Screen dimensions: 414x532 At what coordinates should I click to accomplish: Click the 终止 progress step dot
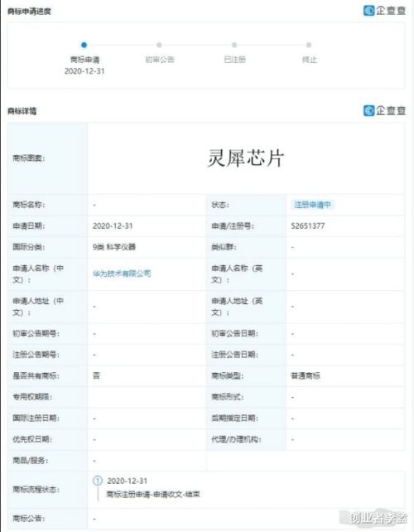(309, 45)
